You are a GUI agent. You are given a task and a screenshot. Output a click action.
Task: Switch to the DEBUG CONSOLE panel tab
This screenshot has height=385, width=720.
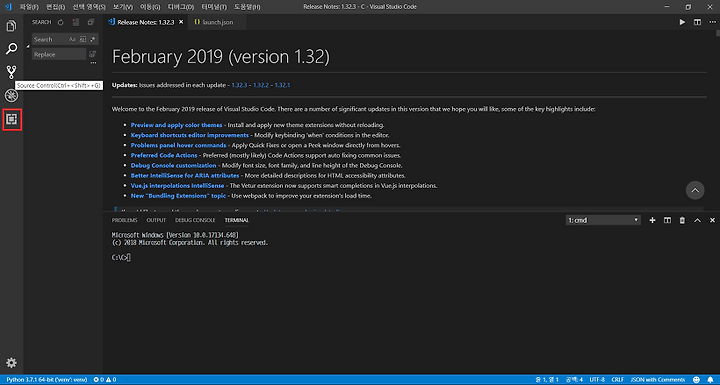coord(195,220)
